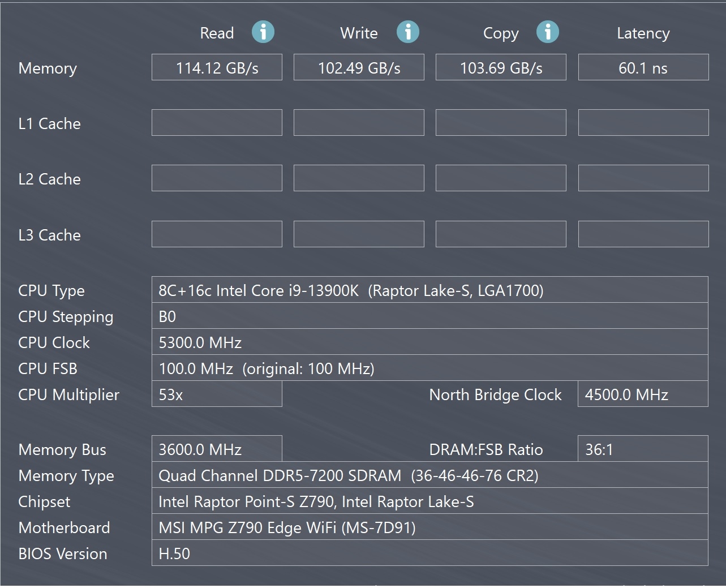
Task: Click the empty L3 Cache Read cell
Action: coord(217,234)
